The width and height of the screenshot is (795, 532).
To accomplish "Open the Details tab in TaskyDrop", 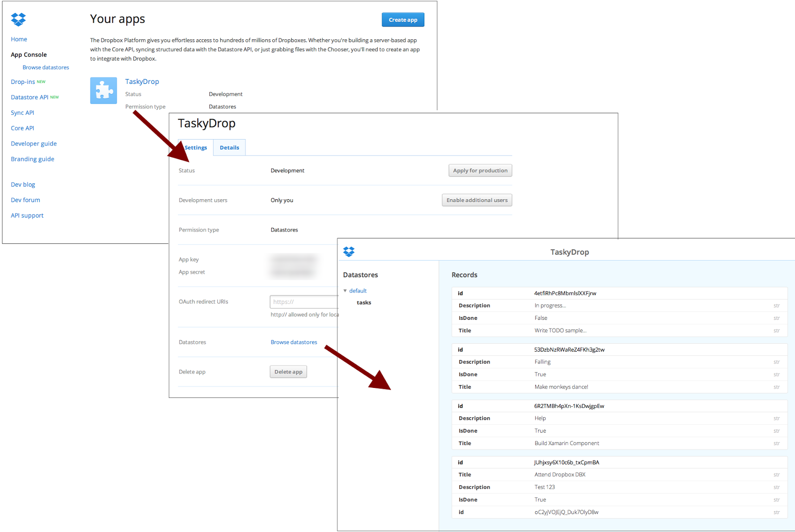I will click(230, 148).
